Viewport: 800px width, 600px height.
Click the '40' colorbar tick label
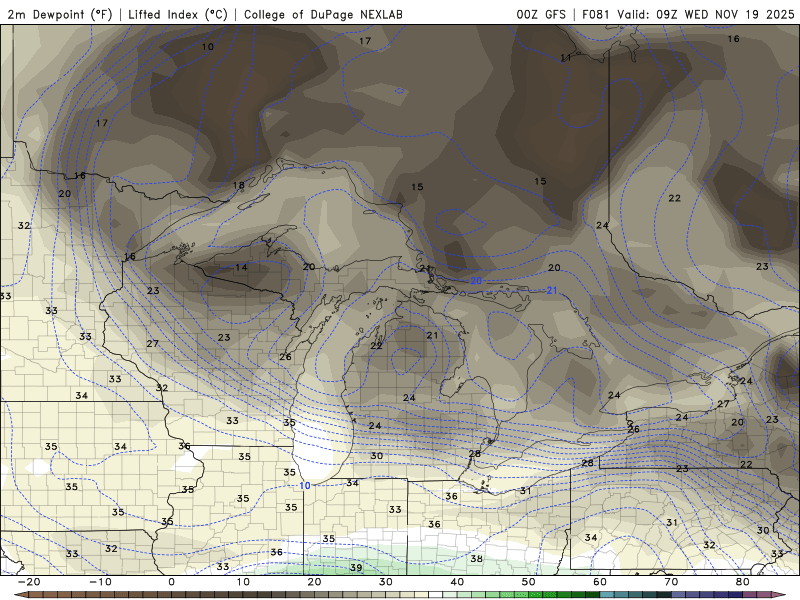[x=457, y=582]
